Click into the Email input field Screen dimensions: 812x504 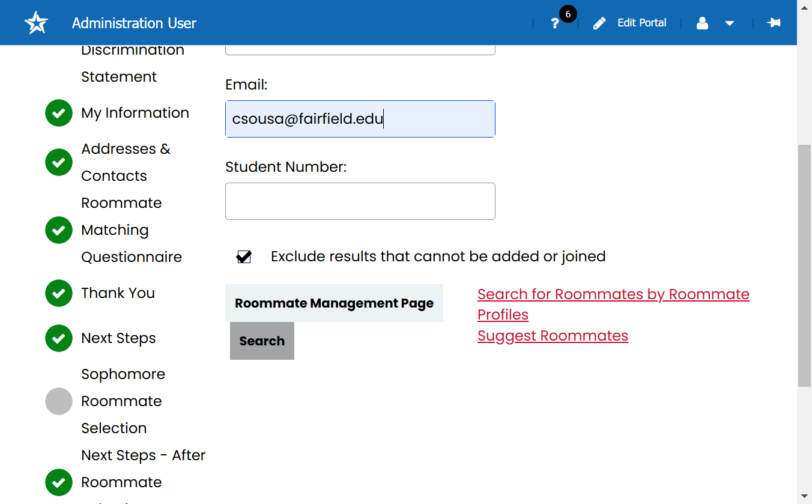[x=360, y=119]
